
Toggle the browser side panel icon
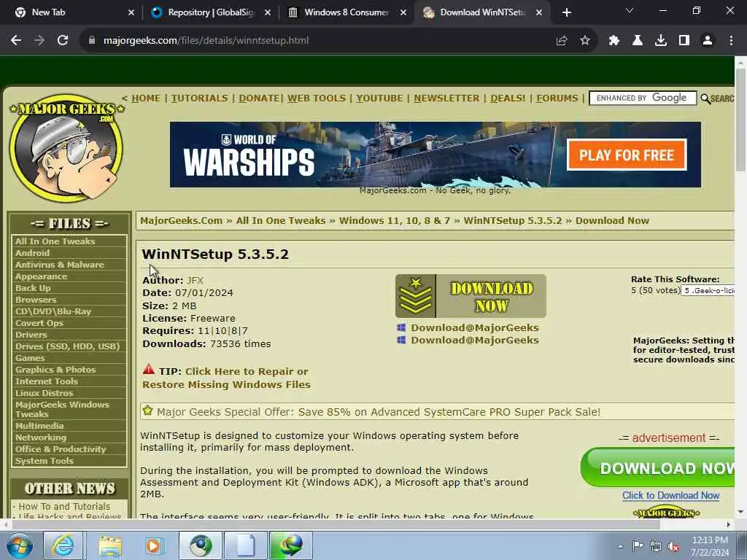click(684, 41)
